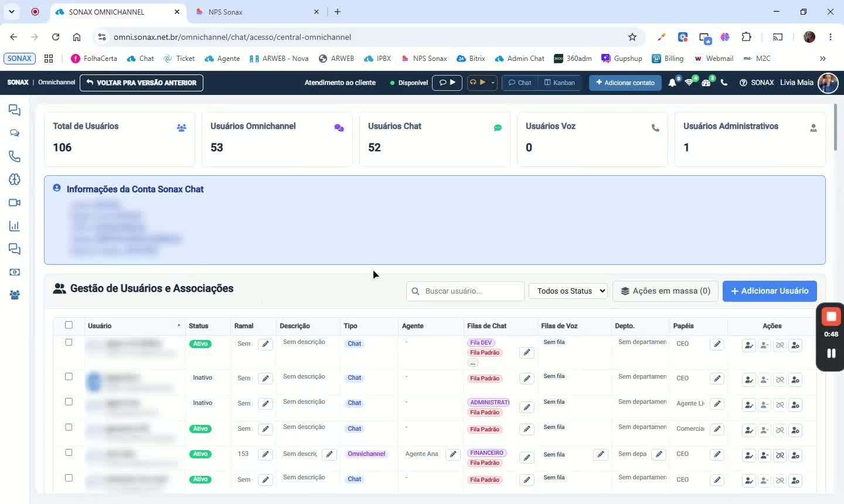Click the Buscar usuário search field
Image resolution: width=844 pixels, height=504 pixels.
coord(465,291)
